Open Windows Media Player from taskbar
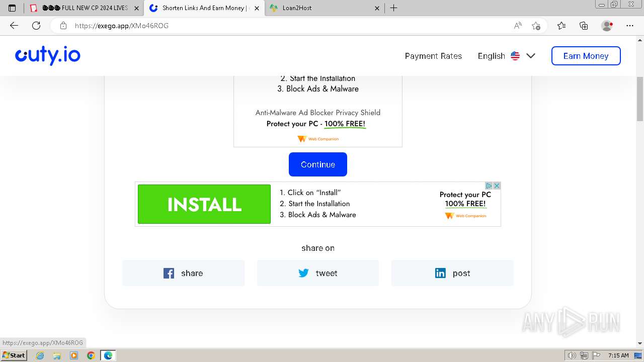 [x=74, y=355]
